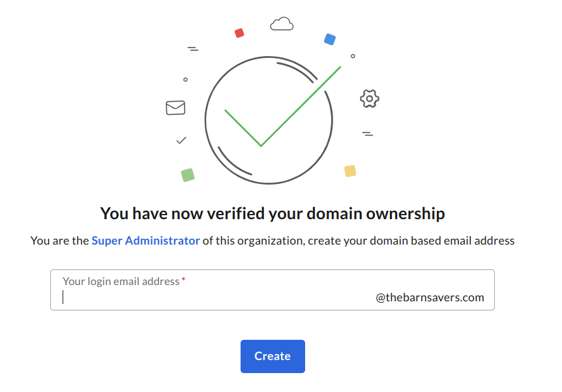Click the yellow square shape
The image size is (562, 392).
point(350,171)
